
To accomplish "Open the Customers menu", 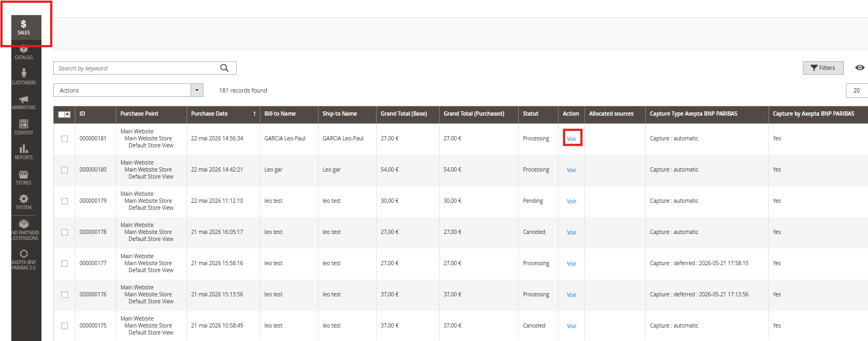I will point(24,77).
